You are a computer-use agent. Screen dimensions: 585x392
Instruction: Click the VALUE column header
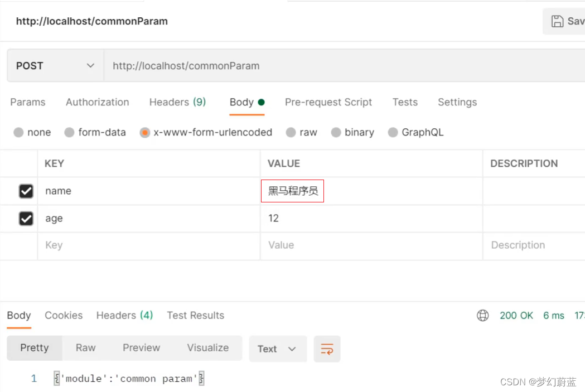284,164
